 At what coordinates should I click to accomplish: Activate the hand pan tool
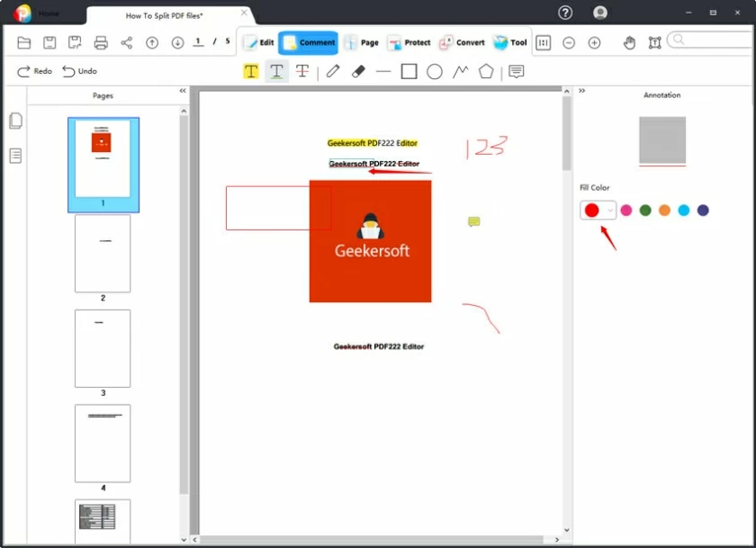(629, 41)
